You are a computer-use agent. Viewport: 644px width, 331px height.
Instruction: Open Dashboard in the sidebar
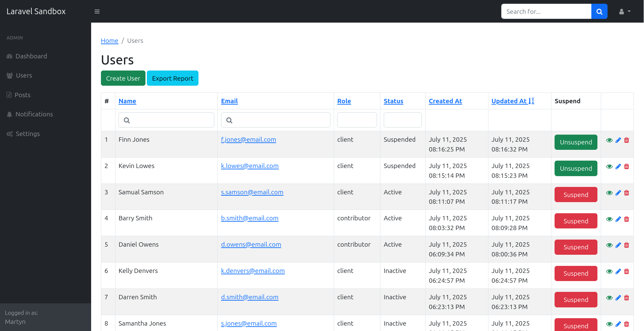coord(31,56)
